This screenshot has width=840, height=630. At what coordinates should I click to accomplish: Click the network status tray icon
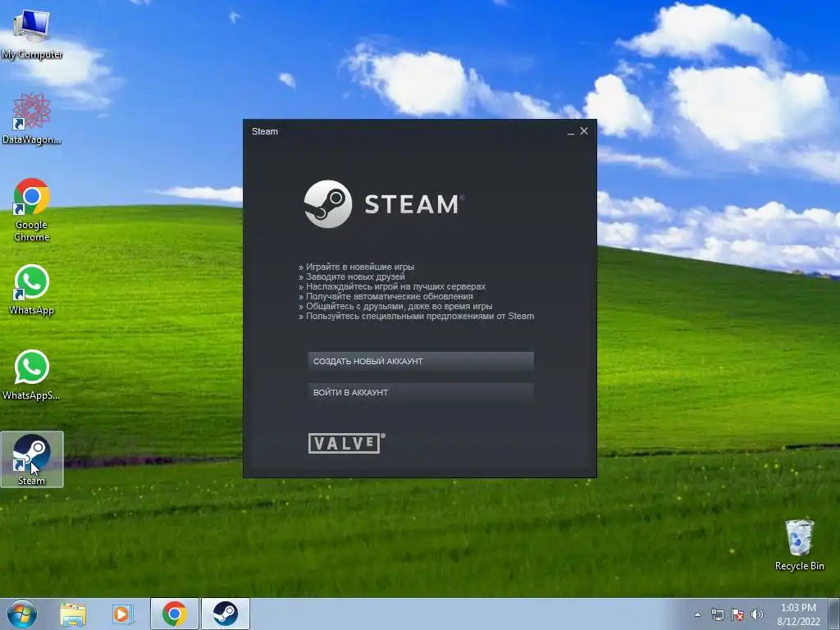pyautogui.click(x=717, y=614)
